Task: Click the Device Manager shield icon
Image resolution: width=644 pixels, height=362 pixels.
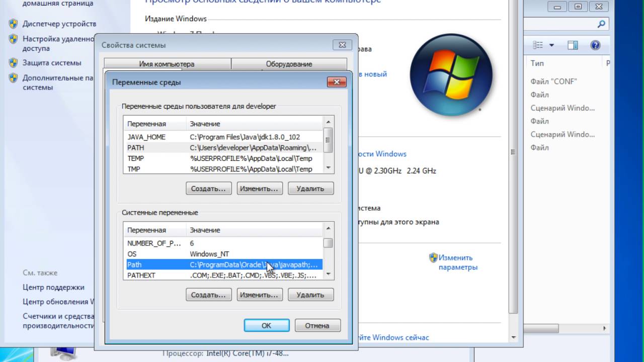Action: [13, 24]
